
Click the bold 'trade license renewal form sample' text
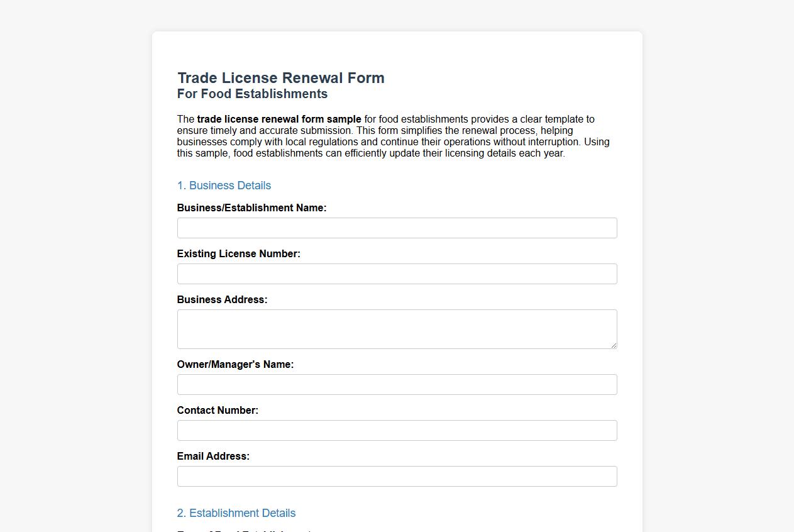click(x=278, y=119)
